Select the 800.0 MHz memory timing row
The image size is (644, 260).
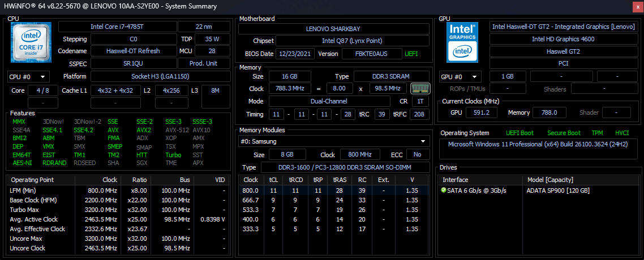[334, 190]
